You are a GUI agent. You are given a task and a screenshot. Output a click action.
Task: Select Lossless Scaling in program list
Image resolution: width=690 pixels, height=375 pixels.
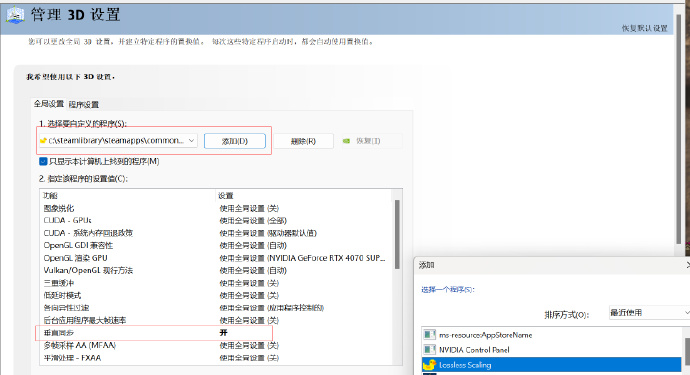pos(552,365)
